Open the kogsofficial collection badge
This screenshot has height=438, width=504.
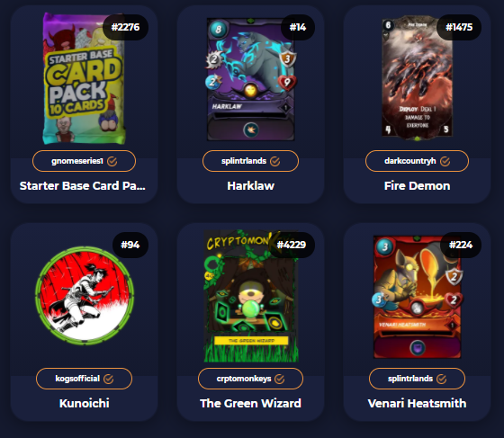click(85, 379)
